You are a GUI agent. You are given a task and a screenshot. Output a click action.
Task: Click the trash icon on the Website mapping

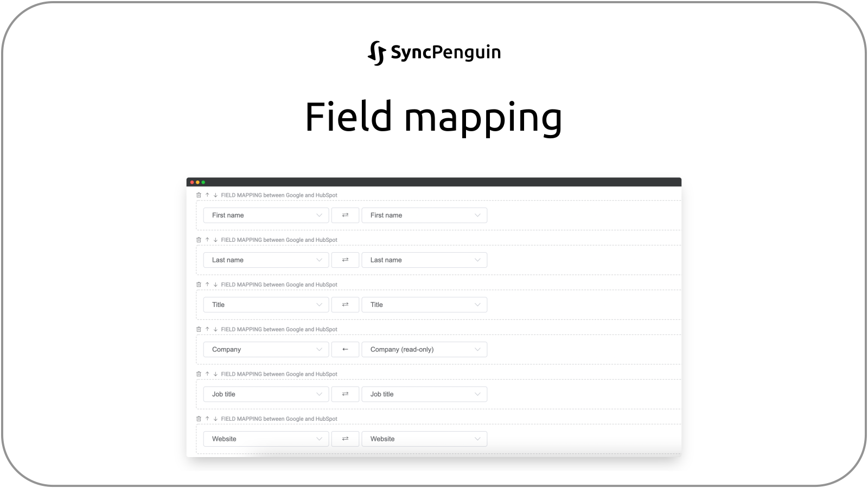click(198, 419)
